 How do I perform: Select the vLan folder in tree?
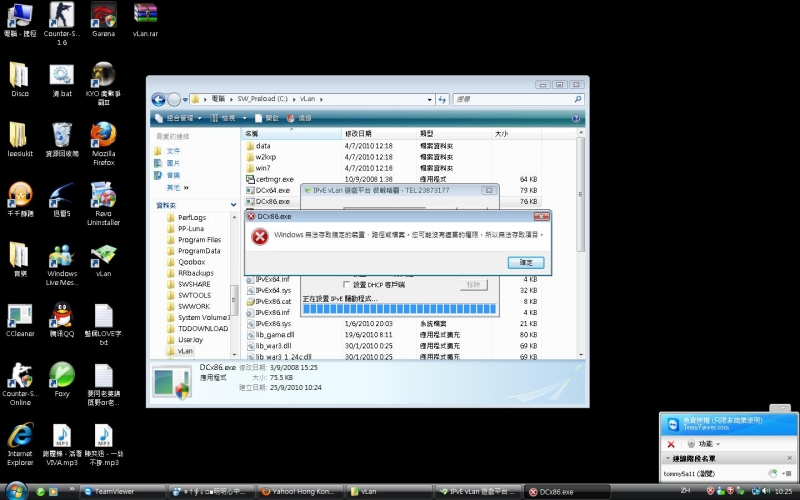[x=185, y=351]
